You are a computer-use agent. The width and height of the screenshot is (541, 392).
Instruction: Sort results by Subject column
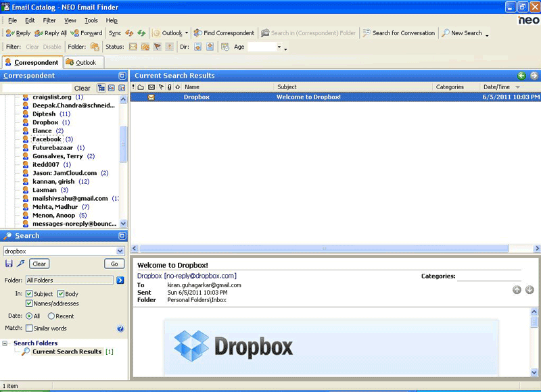tap(353, 87)
